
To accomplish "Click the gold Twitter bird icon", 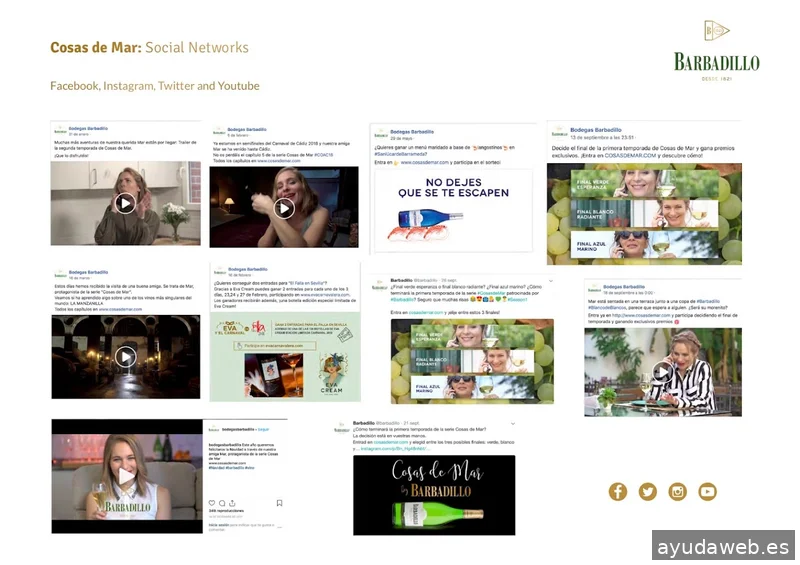I will pyautogui.click(x=647, y=492).
